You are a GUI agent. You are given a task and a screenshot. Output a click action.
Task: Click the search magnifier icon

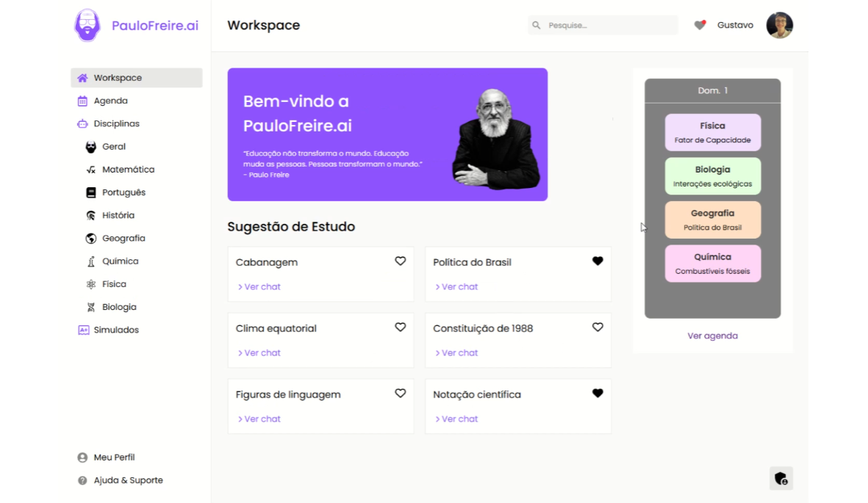click(536, 25)
